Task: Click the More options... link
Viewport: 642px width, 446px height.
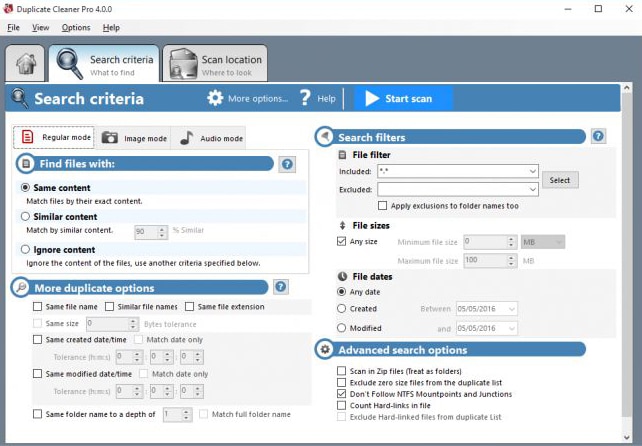Action: click(x=258, y=99)
